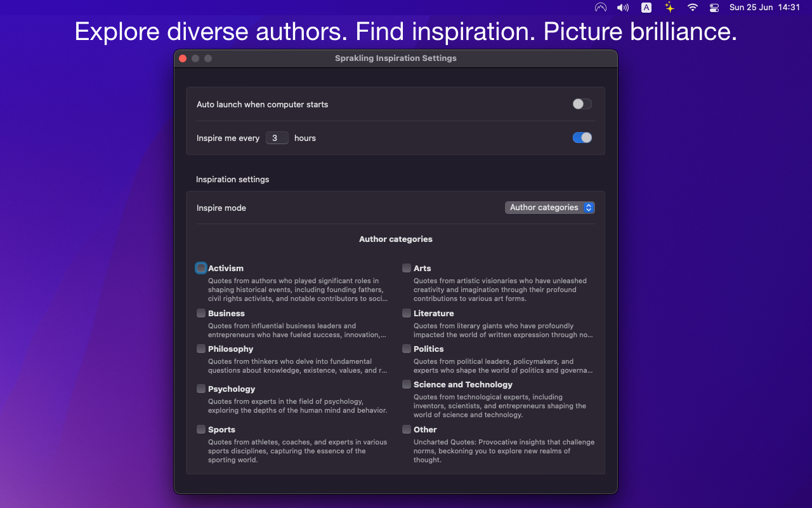Click the Science and Technology description text
812x508 pixels.
coord(500,406)
